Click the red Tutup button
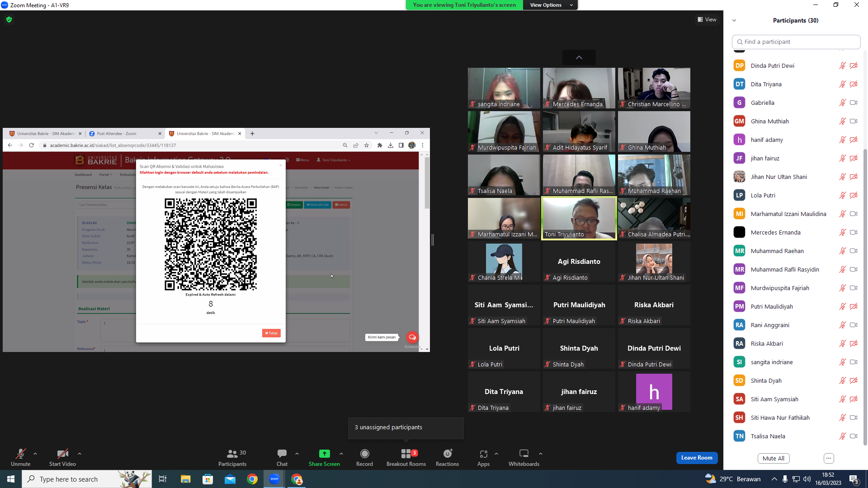The width and height of the screenshot is (868, 488). coord(271,333)
